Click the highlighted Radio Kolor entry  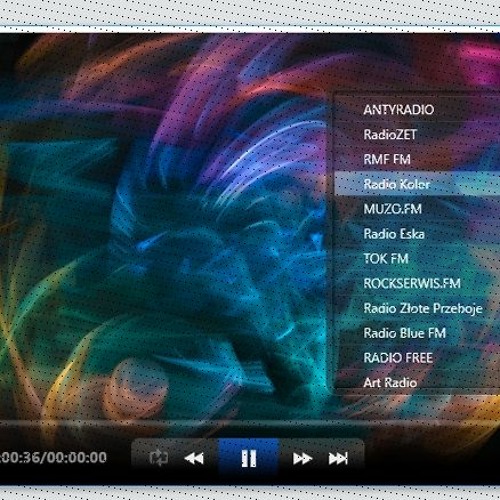417,184
